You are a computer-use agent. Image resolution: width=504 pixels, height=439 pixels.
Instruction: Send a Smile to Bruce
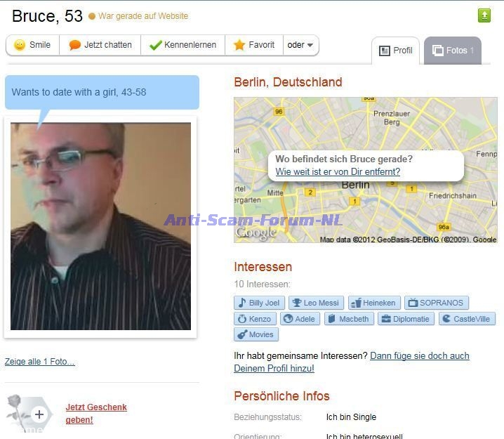click(x=32, y=45)
